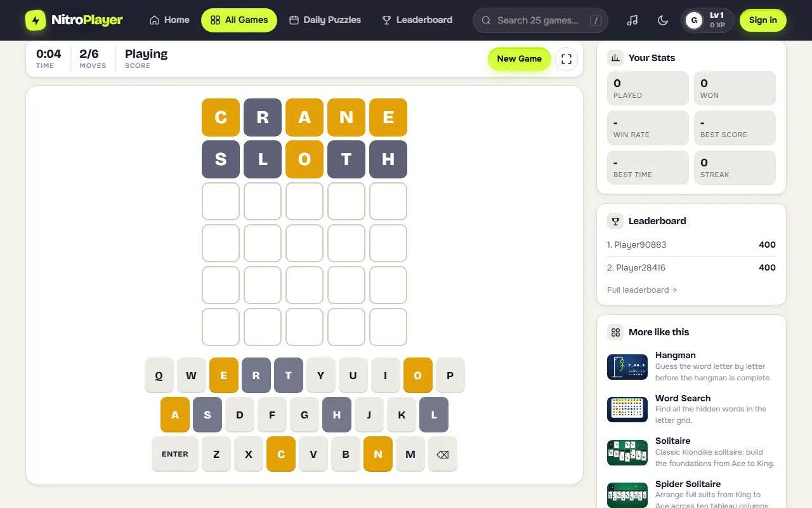Hit the ENTER key on the game keyboard
The height and width of the screenshot is (508, 812).
(175, 454)
